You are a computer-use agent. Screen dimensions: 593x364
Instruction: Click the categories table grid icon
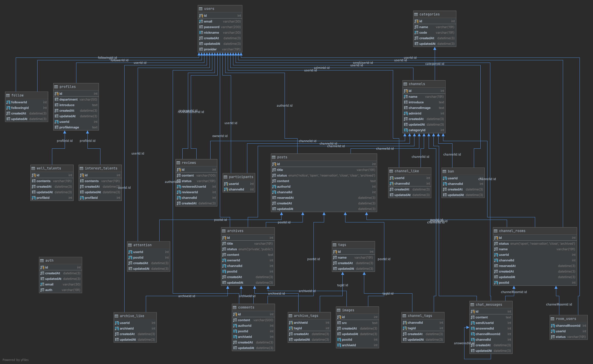[416, 14]
